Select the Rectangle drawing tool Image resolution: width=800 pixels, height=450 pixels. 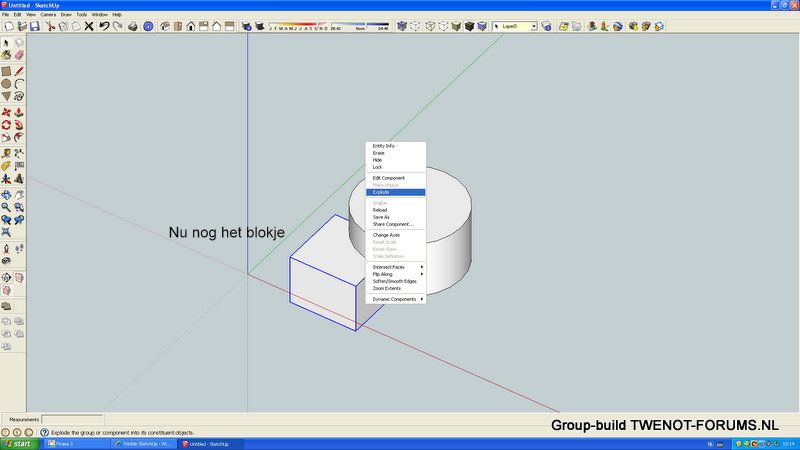tap(6, 71)
